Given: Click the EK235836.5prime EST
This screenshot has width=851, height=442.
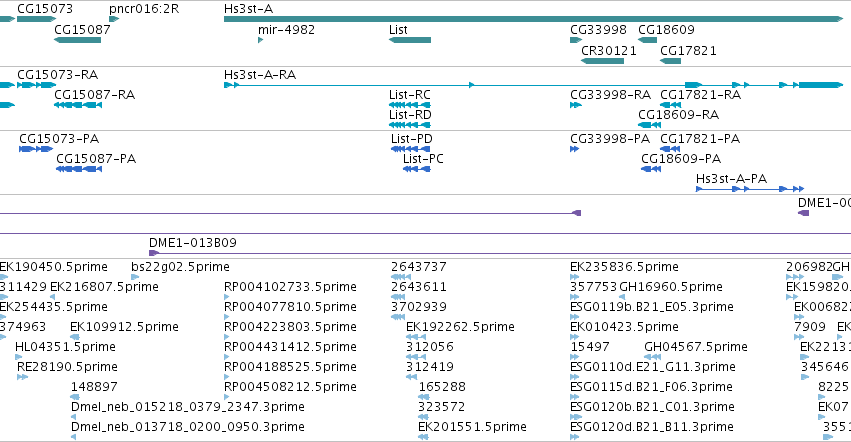Looking at the screenshot, I should 575,277.
